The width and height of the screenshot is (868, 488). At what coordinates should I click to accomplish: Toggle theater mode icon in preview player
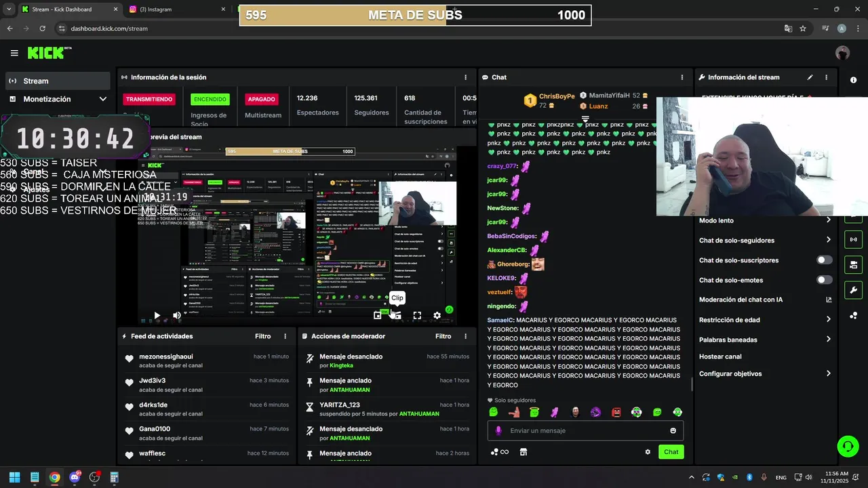(x=378, y=315)
